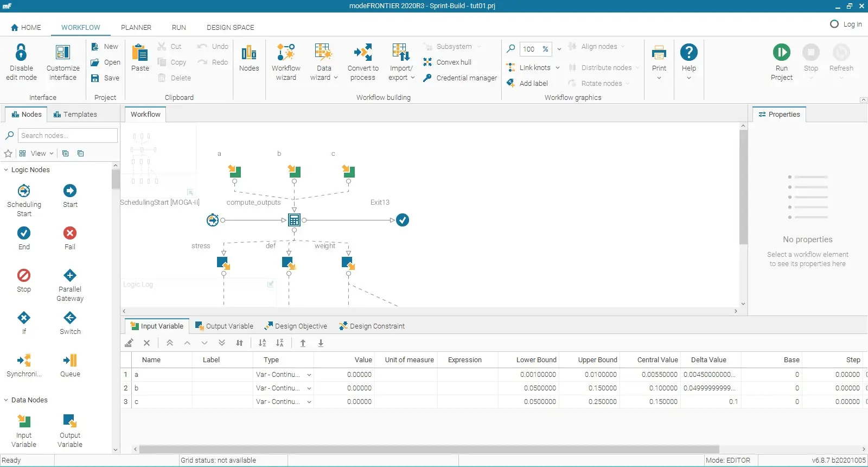Collapse the ribbon with the arrow button

[863, 100]
